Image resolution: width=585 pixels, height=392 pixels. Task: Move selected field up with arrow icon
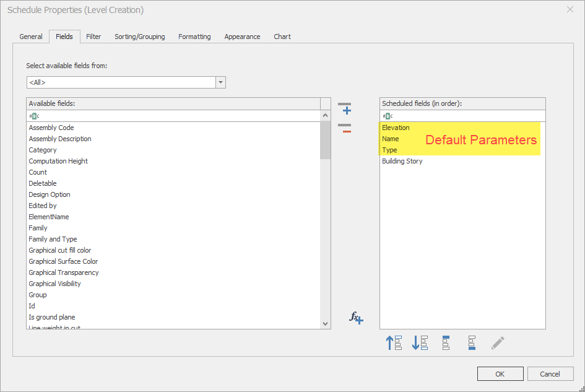coord(394,342)
